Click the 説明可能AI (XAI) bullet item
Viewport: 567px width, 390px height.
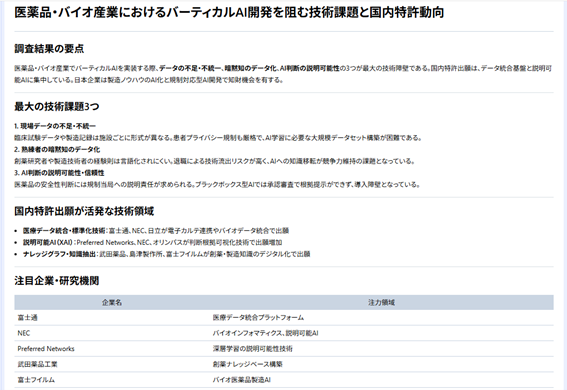tap(153, 243)
